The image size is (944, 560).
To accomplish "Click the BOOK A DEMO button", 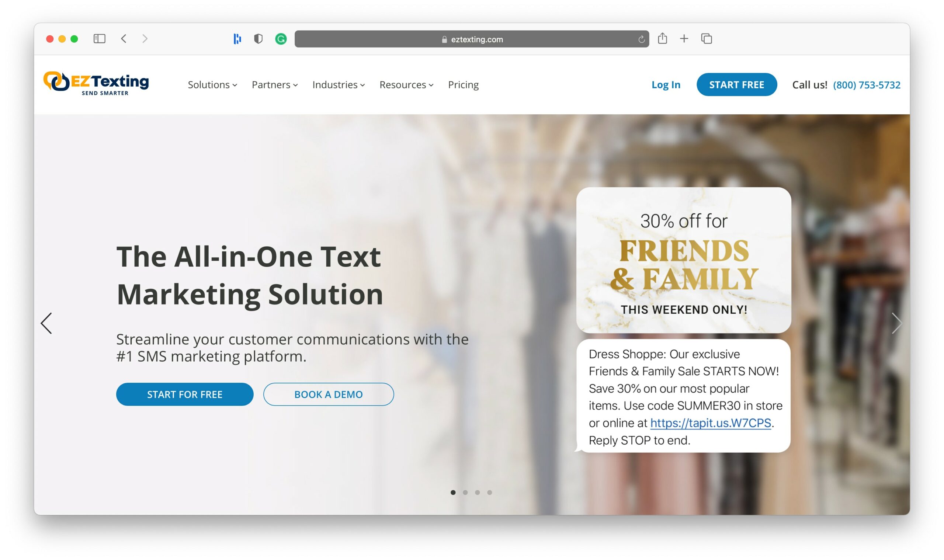I will (328, 394).
